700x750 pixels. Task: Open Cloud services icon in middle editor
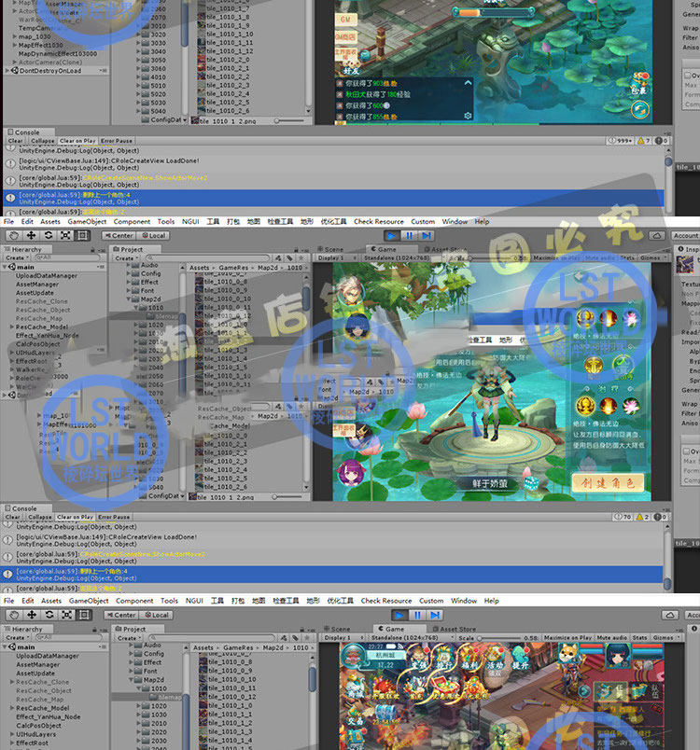coord(657,235)
